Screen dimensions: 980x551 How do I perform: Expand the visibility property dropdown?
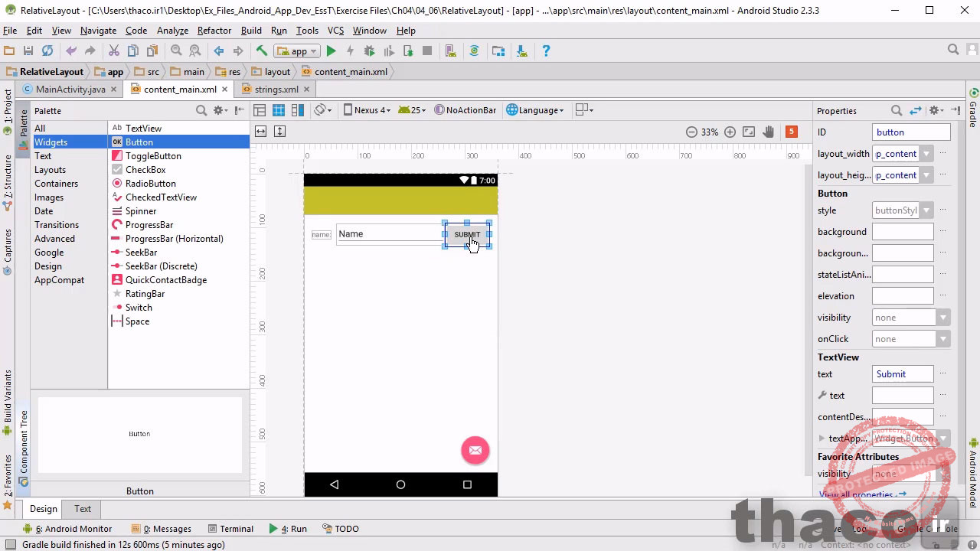click(942, 318)
